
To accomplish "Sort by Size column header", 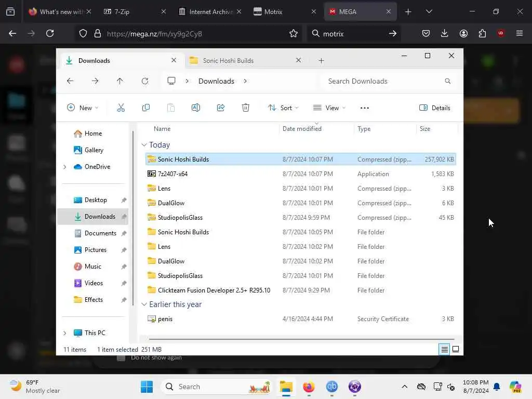I will pos(437,129).
